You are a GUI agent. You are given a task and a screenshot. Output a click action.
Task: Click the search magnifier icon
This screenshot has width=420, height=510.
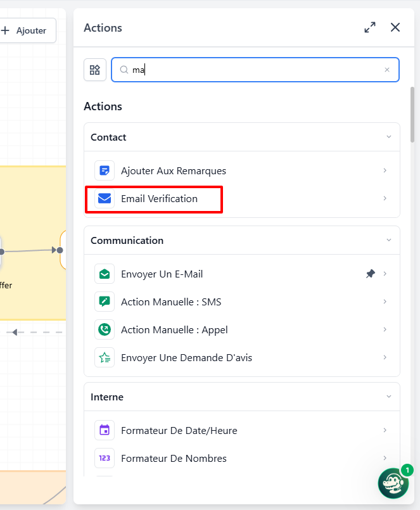coord(124,70)
